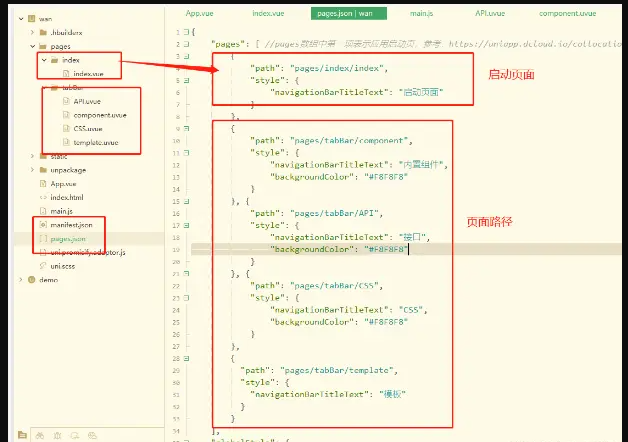The width and height of the screenshot is (628, 442).
Task: Click "pages/tabBar/component" path value in code
Action: point(349,141)
